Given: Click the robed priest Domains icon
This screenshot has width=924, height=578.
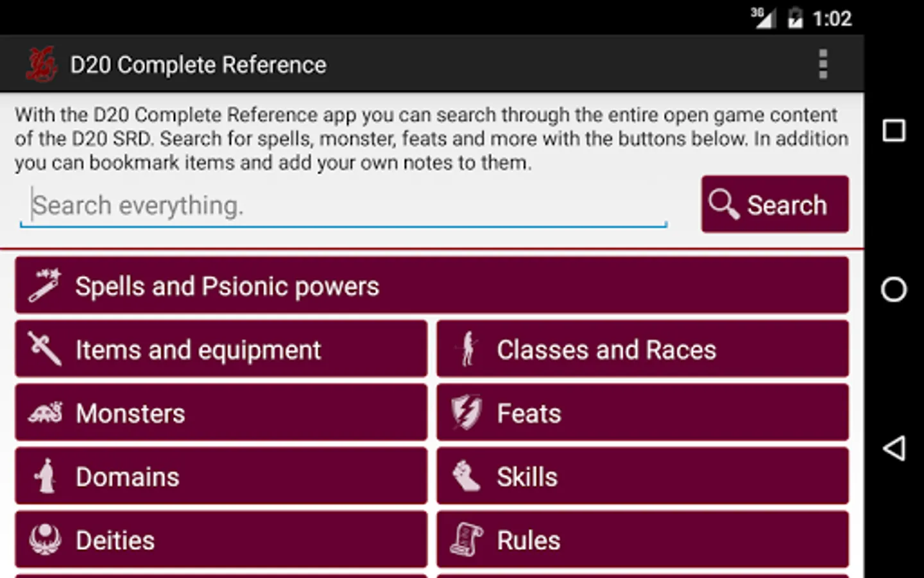Looking at the screenshot, I should (45, 476).
